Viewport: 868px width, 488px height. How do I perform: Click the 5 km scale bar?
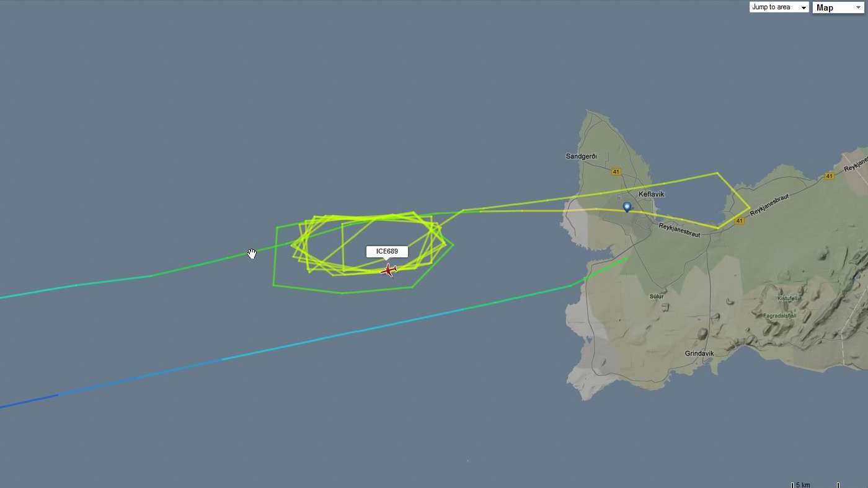click(815, 485)
